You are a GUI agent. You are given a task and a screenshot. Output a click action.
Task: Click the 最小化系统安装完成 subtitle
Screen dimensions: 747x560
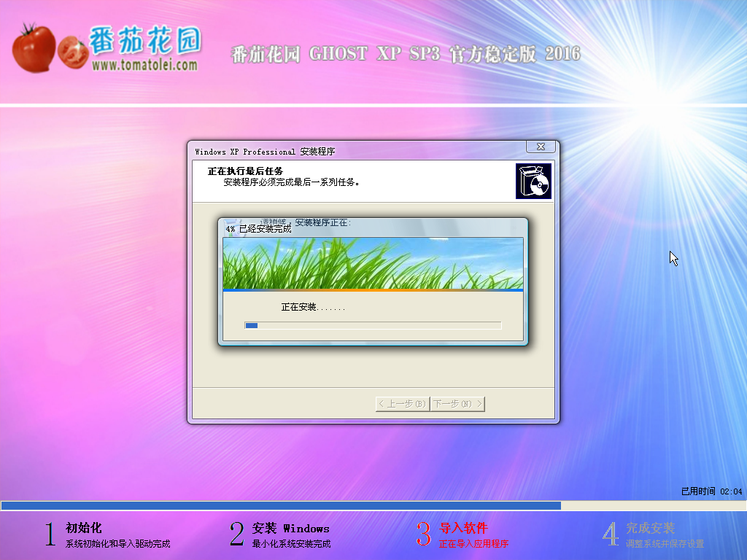(291, 543)
